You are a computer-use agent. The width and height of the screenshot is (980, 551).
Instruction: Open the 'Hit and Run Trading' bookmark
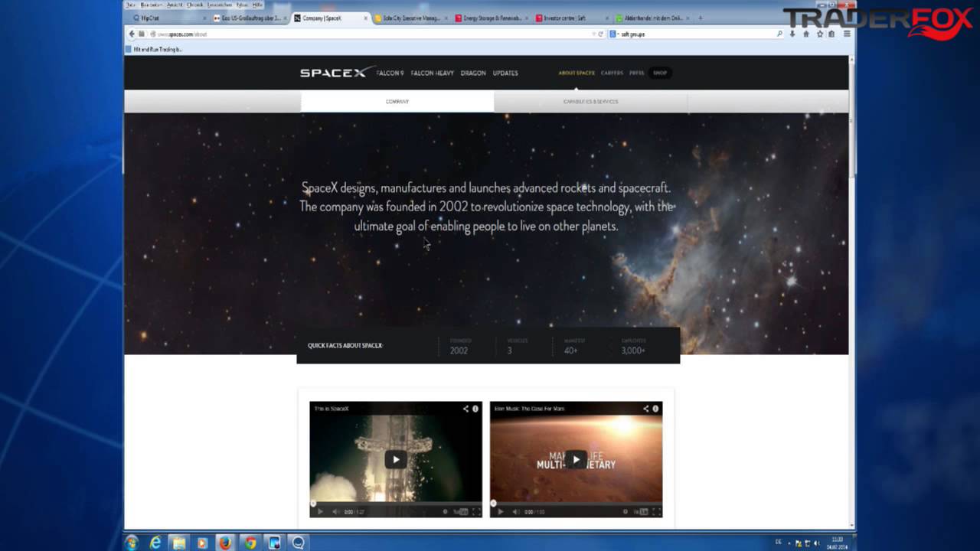[155, 49]
